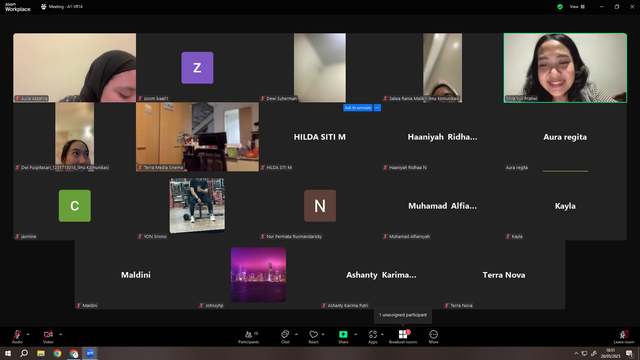This screenshot has width=640, height=360.
Task: Open Windows taskbar search
Action: coord(24,353)
